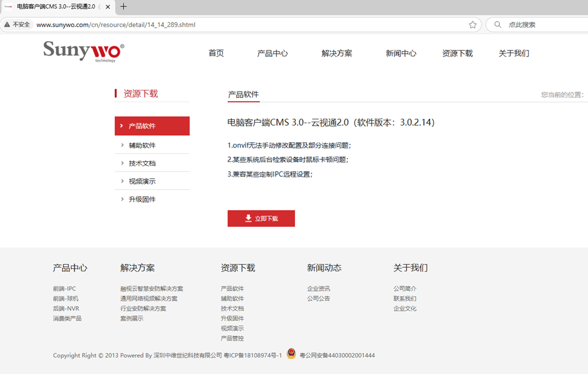Open 首页 in the top navigation

coord(216,53)
